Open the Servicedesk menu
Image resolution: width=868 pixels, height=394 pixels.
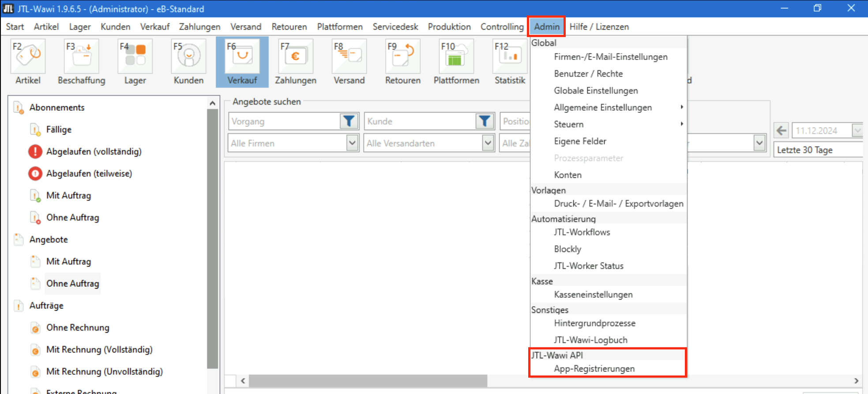pyautogui.click(x=395, y=26)
